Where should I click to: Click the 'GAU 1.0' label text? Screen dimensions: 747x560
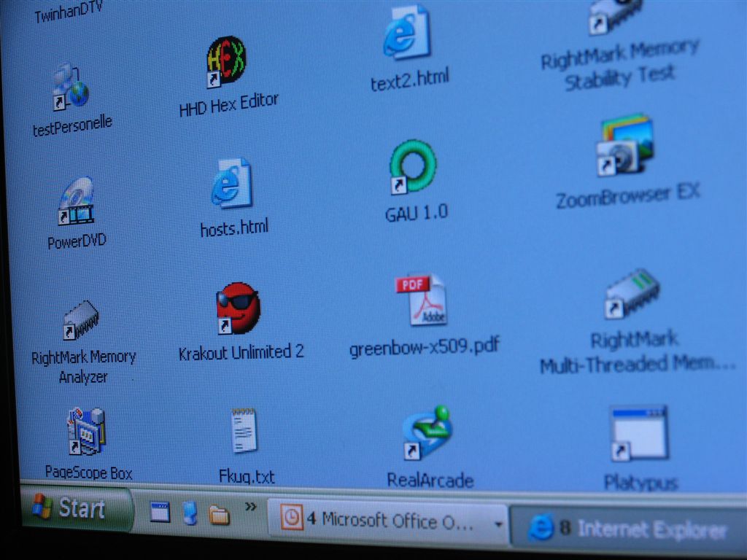(x=417, y=213)
